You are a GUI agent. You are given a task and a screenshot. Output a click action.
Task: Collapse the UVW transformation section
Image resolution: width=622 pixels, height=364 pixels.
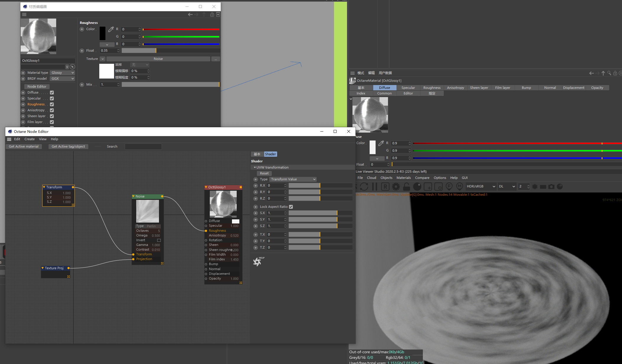click(255, 167)
